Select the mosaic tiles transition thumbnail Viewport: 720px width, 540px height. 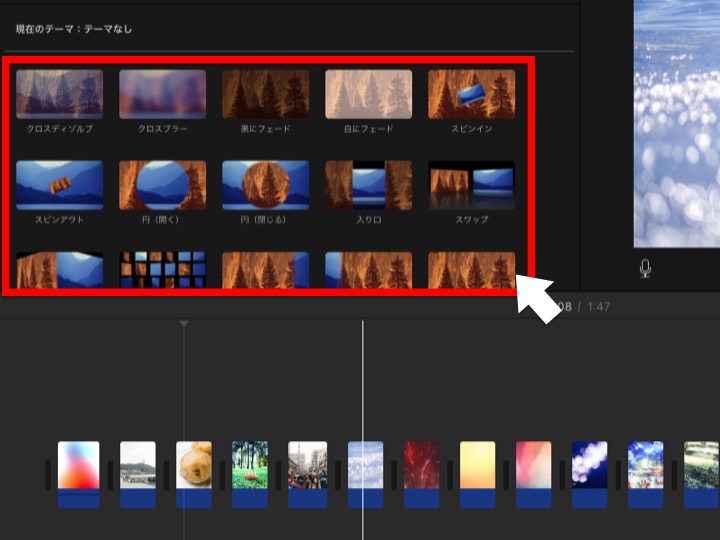point(163,270)
